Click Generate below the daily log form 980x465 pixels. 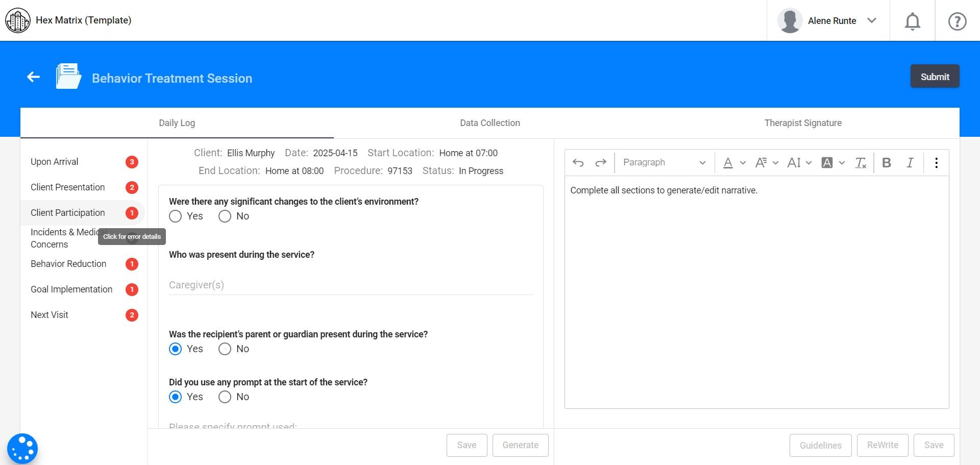click(520, 445)
